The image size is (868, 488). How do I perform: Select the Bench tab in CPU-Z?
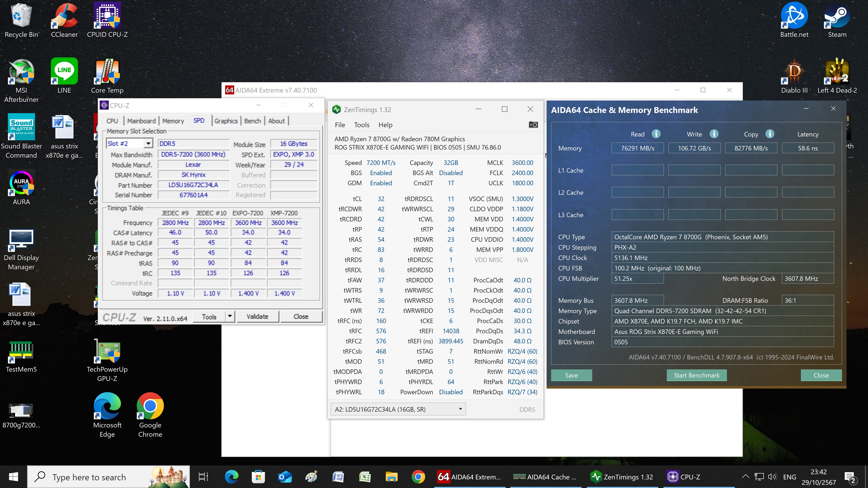pyautogui.click(x=252, y=121)
